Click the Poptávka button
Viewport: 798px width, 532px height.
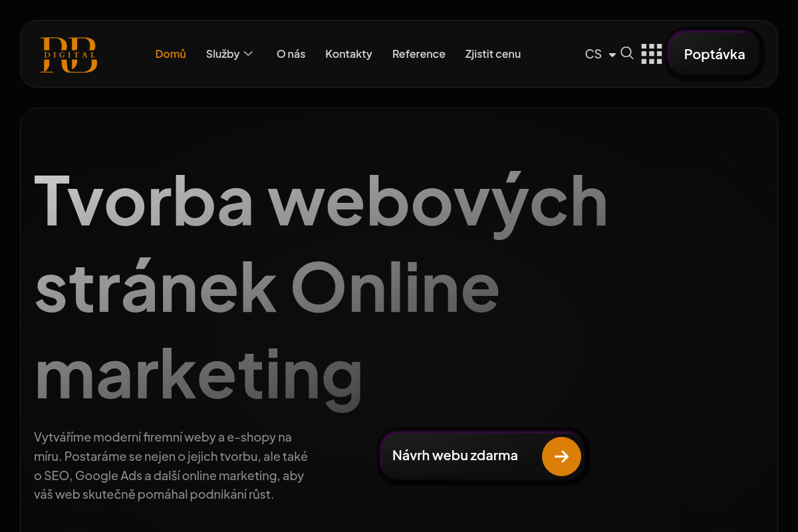coord(715,55)
